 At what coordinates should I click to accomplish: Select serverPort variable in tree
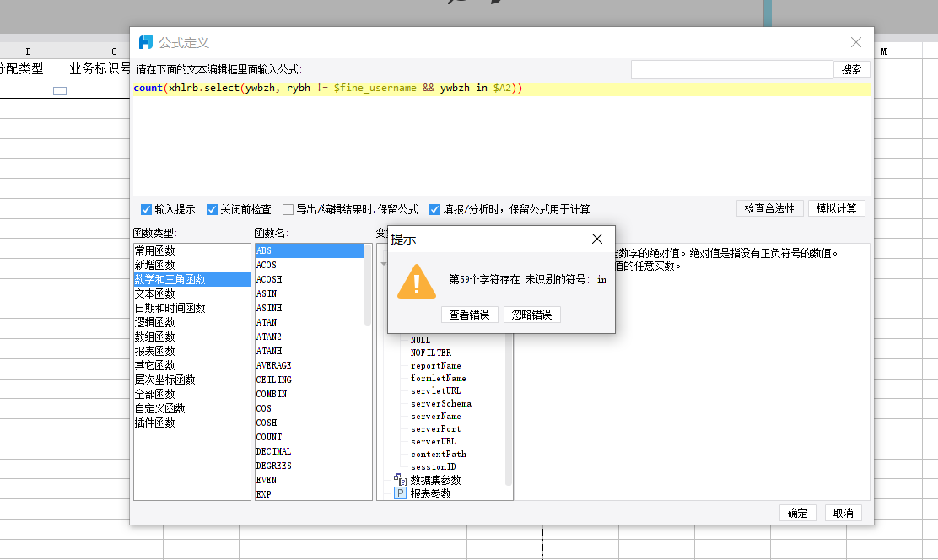435,428
